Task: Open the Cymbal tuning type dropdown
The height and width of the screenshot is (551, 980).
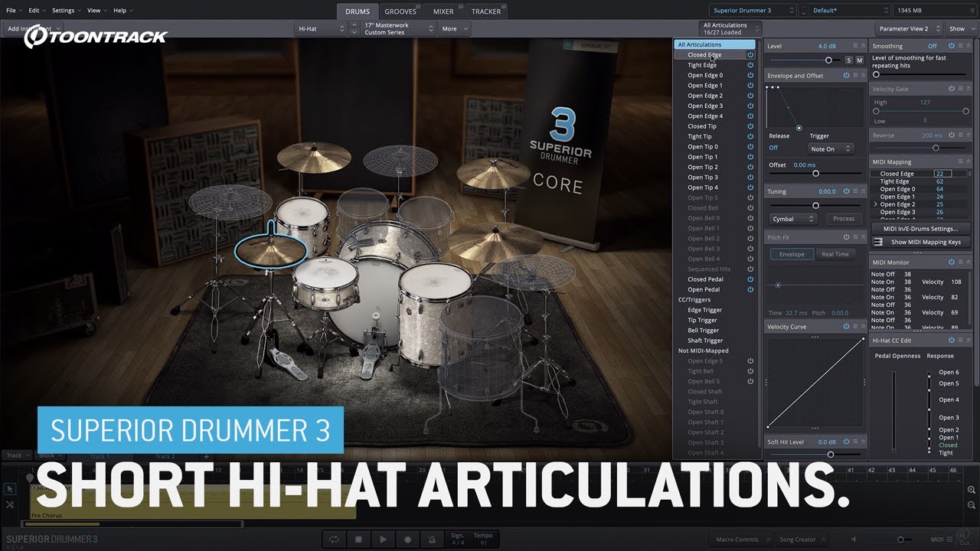Action: [x=793, y=219]
